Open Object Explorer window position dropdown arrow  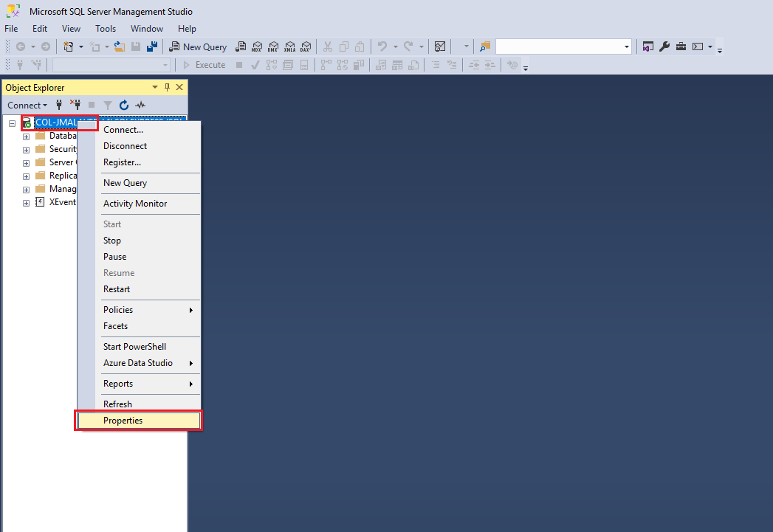point(155,87)
